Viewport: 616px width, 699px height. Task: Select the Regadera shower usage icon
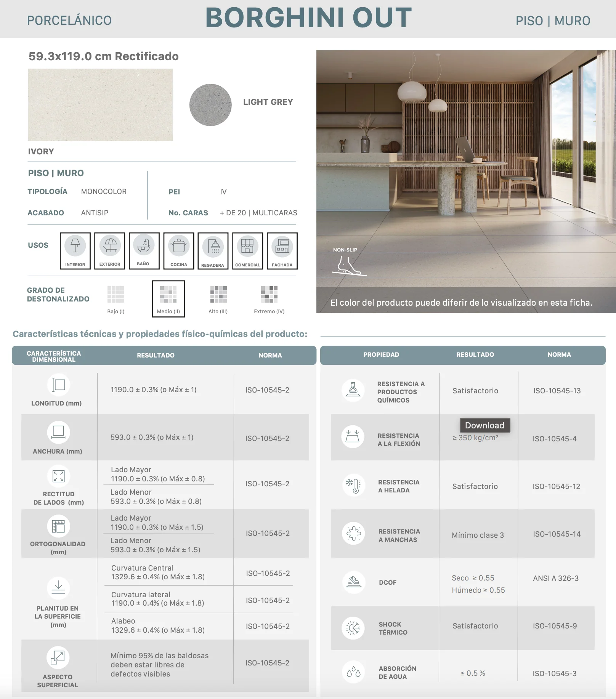click(x=213, y=251)
